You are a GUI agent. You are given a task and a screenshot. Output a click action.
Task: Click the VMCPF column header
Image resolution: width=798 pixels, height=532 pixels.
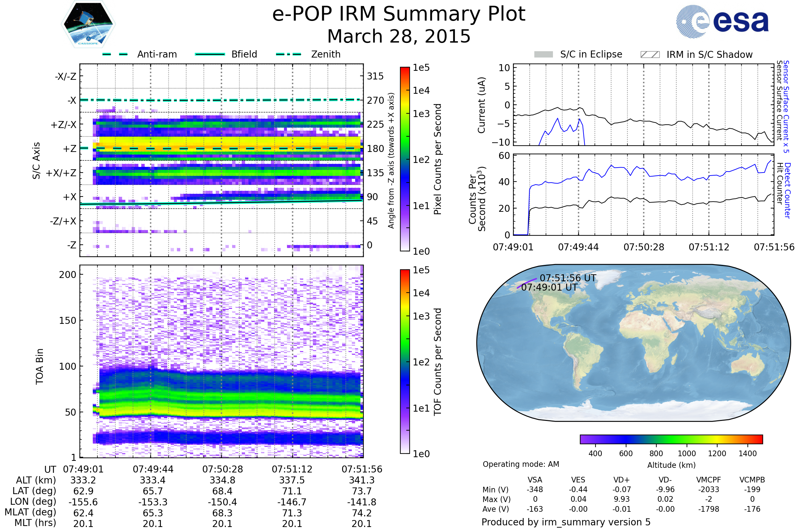[x=709, y=480]
